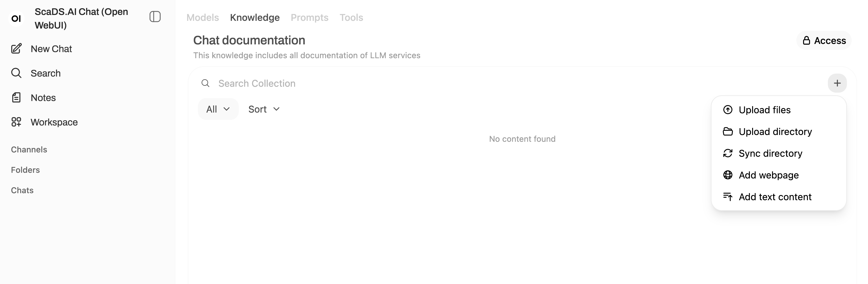Switch to the Models tab
868x284 pixels.
pyautogui.click(x=202, y=17)
